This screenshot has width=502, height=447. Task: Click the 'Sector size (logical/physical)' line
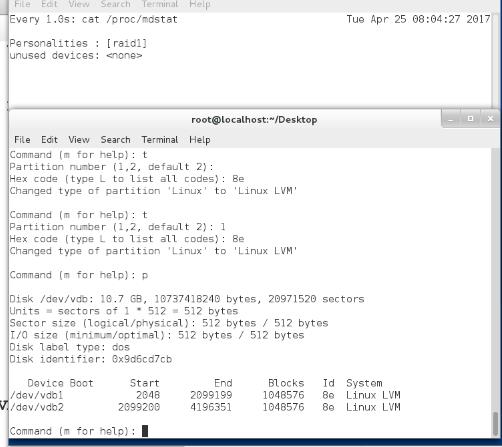pyautogui.click(x=169, y=323)
